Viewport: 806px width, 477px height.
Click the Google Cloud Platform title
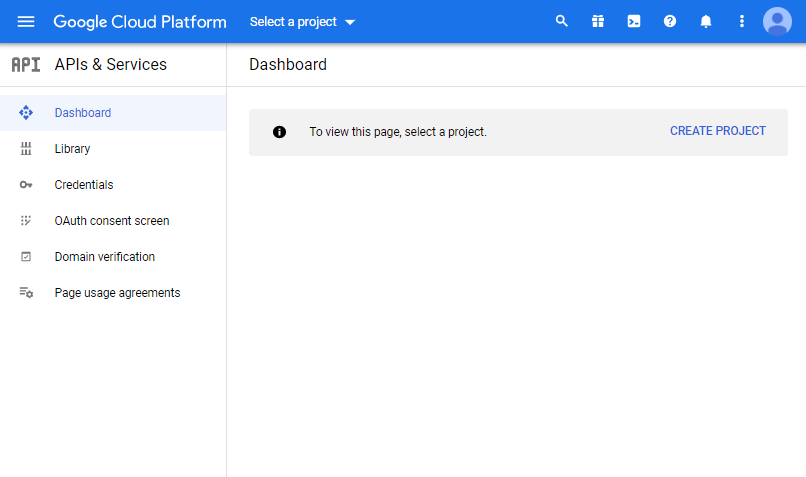tap(140, 22)
